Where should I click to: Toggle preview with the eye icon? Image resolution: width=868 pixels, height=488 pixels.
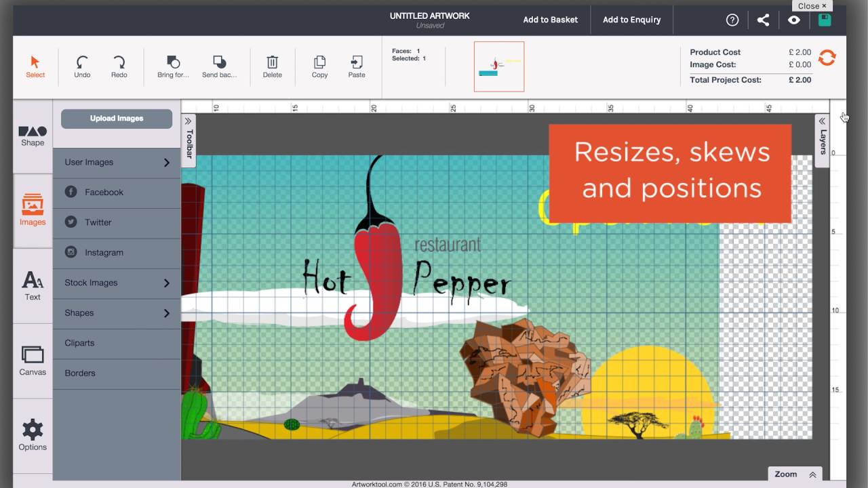794,20
